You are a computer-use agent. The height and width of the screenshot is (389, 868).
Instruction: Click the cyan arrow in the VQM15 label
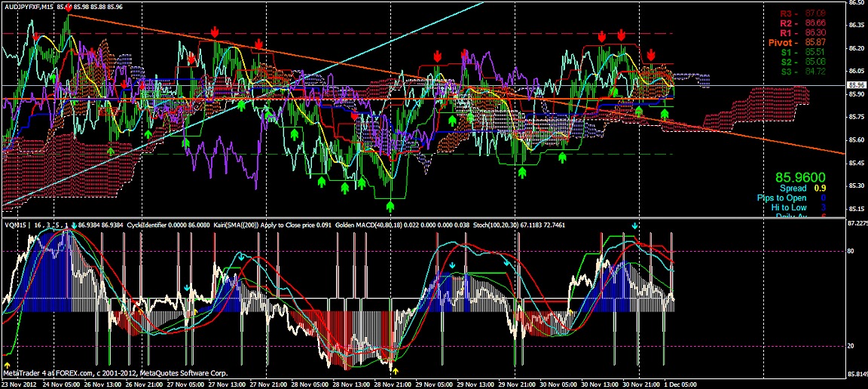point(74,225)
